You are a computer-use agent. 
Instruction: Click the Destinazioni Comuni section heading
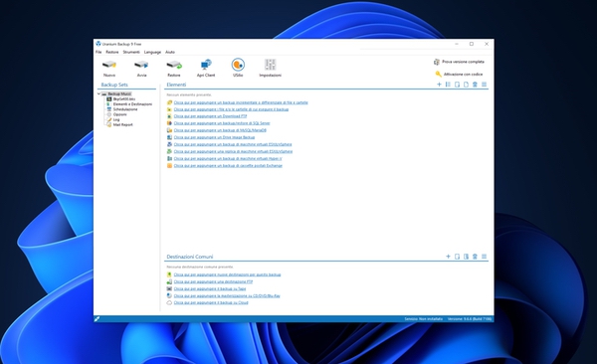[x=190, y=257]
